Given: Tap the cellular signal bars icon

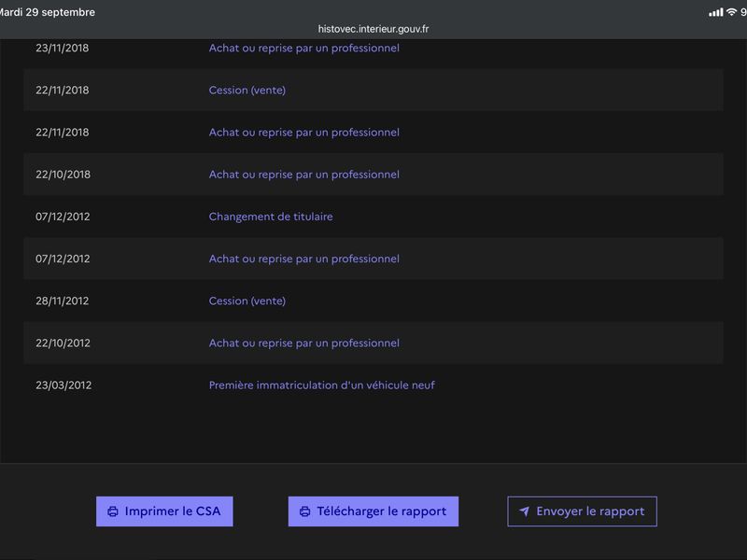Looking at the screenshot, I should [x=716, y=12].
